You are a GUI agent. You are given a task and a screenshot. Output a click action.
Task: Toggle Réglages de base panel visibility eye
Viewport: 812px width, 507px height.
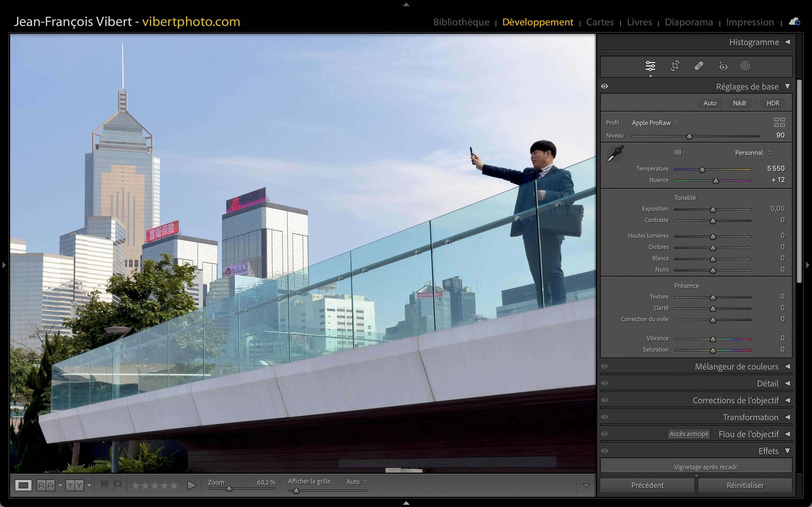coord(605,86)
